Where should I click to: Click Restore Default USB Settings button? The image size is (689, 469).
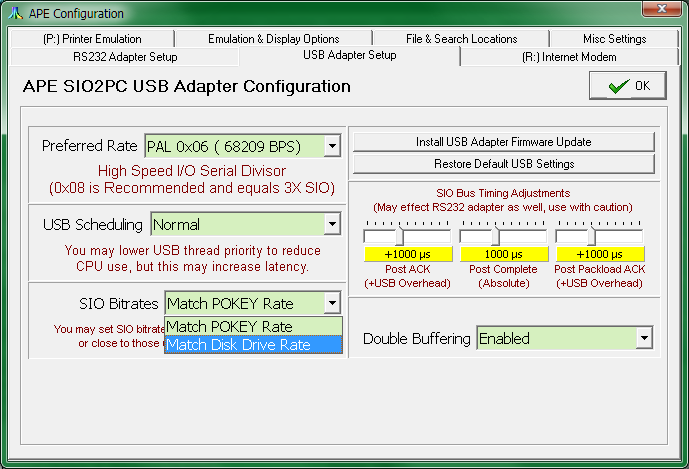[504, 164]
